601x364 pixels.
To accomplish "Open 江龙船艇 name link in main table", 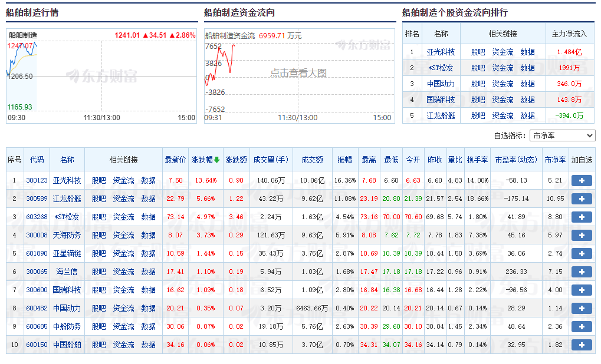I will pyautogui.click(x=67, y=198).
